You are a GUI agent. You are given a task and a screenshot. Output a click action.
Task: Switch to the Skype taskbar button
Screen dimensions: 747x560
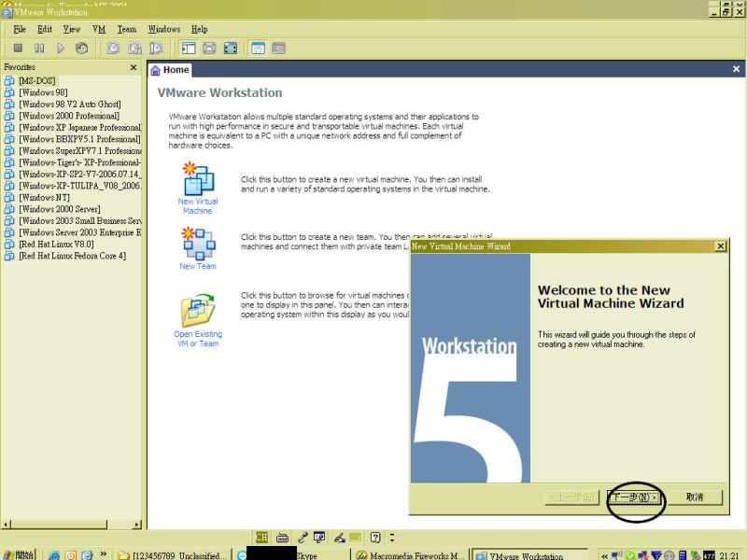pos(291,555)
